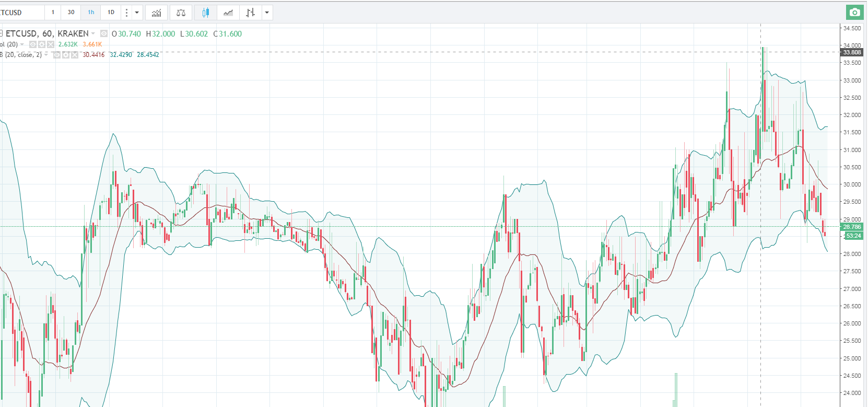The height and width of the screenshot is (407, 868).
Task: Toggle visibility of ETCUSD main series
Action: coord(104,34)
